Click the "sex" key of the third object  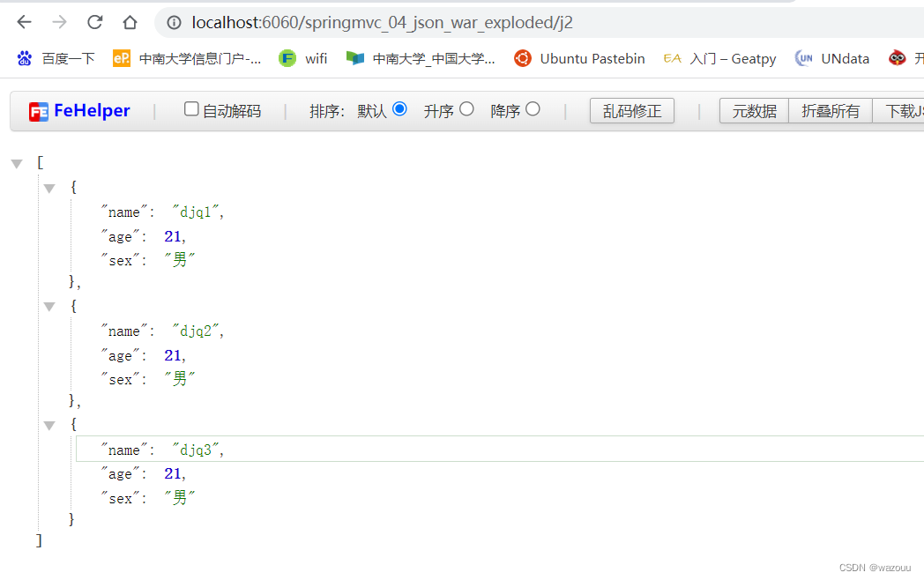coord(120,498)
